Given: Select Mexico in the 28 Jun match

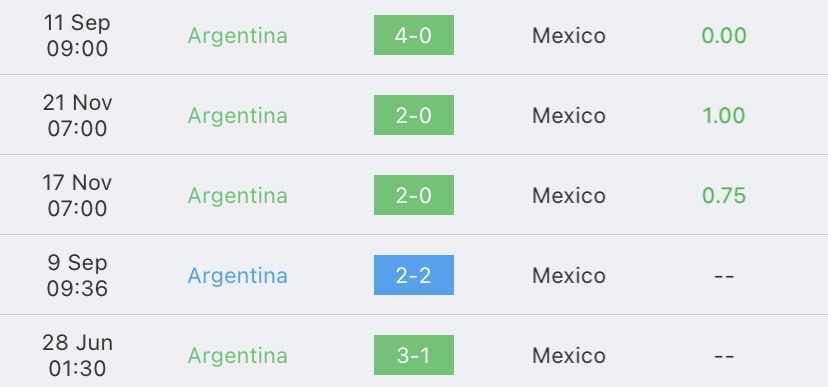Looking at the screenshot, I should click(x=569, y=355).
